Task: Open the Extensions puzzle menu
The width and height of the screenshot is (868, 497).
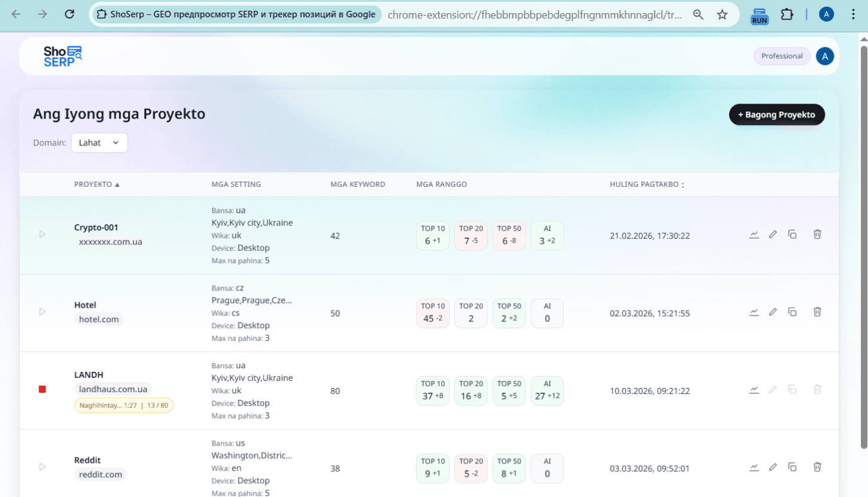Action: [787, 14]
